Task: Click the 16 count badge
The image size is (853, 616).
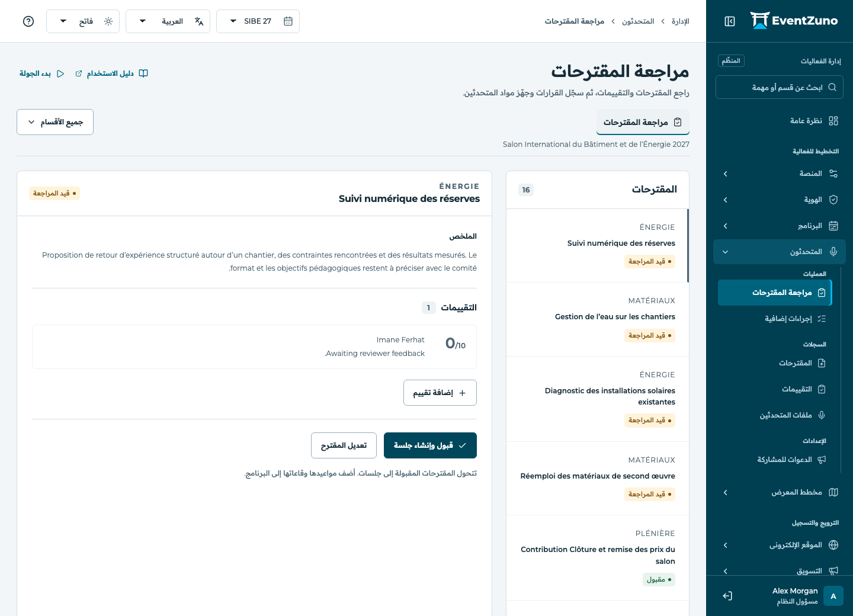Action: click(526, 190)
